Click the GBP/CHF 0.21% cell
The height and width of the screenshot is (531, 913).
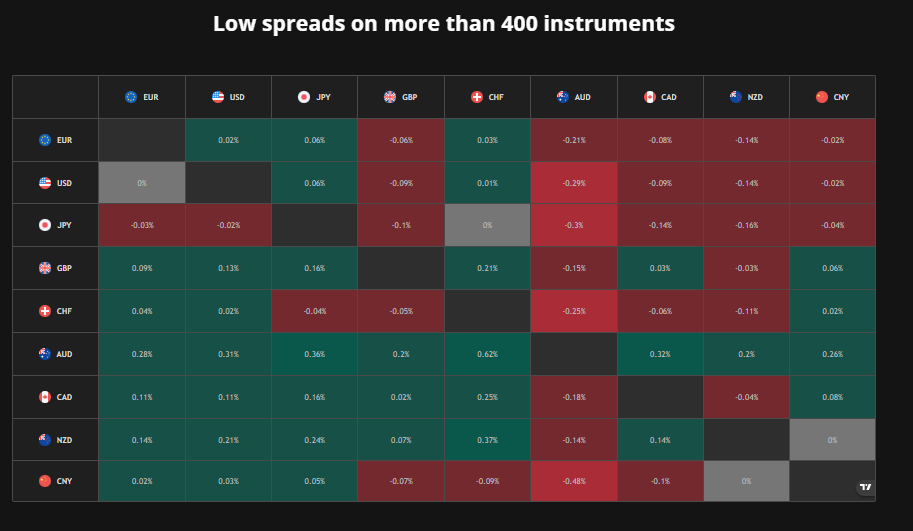[x=487, y=268]
